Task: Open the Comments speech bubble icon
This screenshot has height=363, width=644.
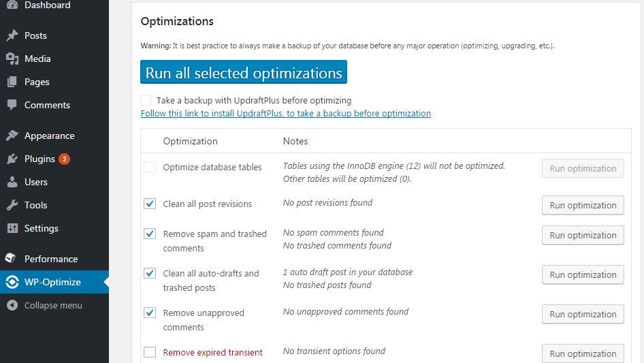Action: coord(12,105)
